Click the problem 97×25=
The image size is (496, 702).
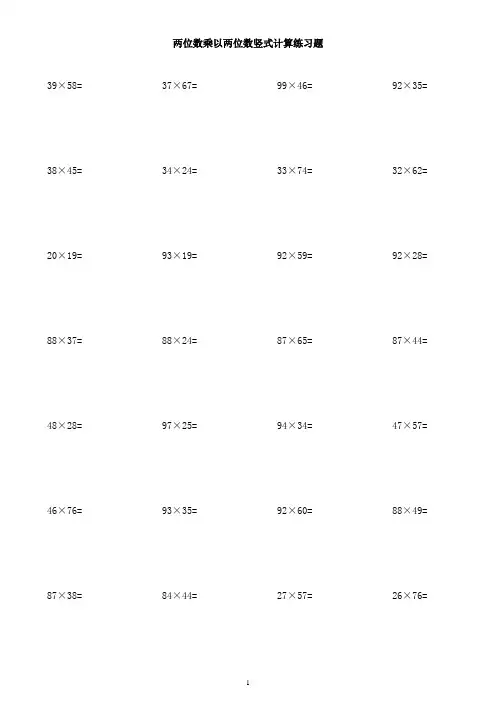(180, 426)
